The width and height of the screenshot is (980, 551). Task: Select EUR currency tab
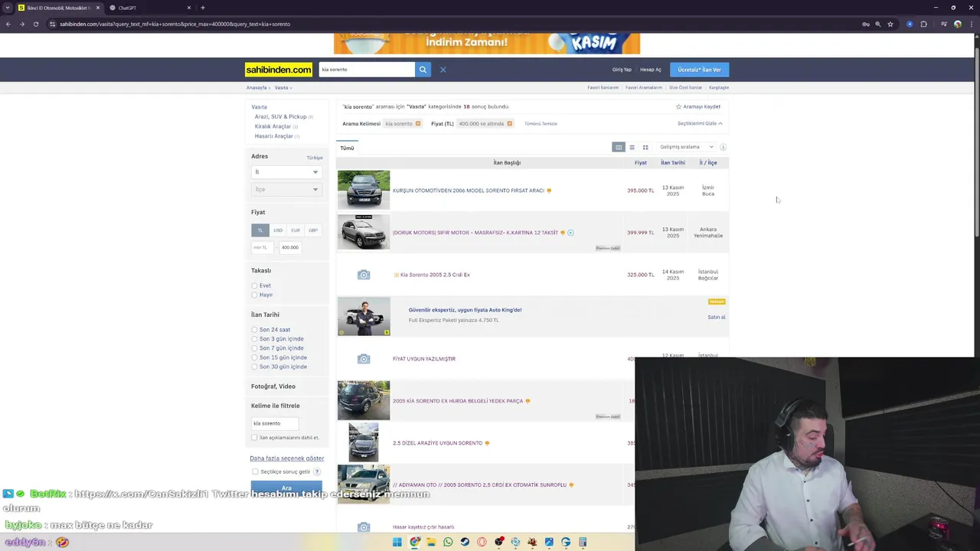[296, 230]
